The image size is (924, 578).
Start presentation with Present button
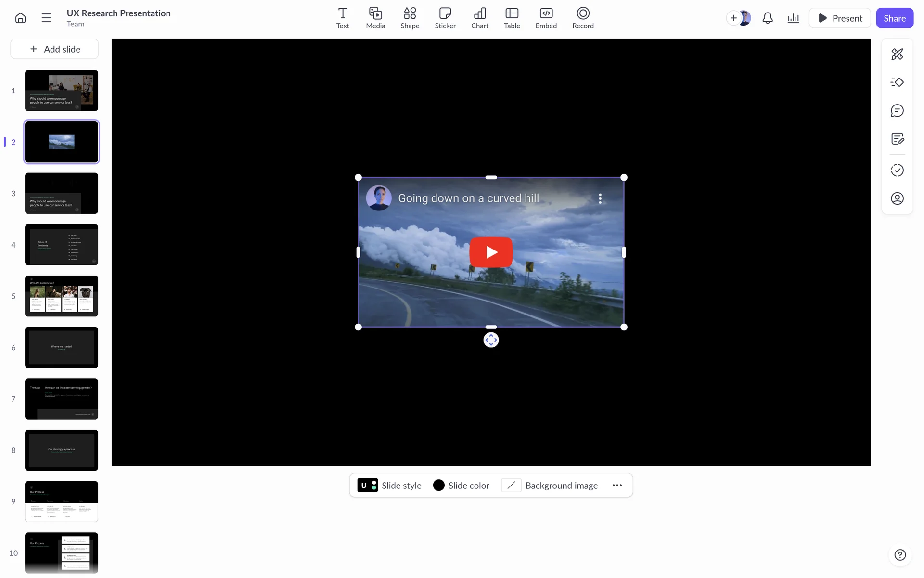point(840,18)
